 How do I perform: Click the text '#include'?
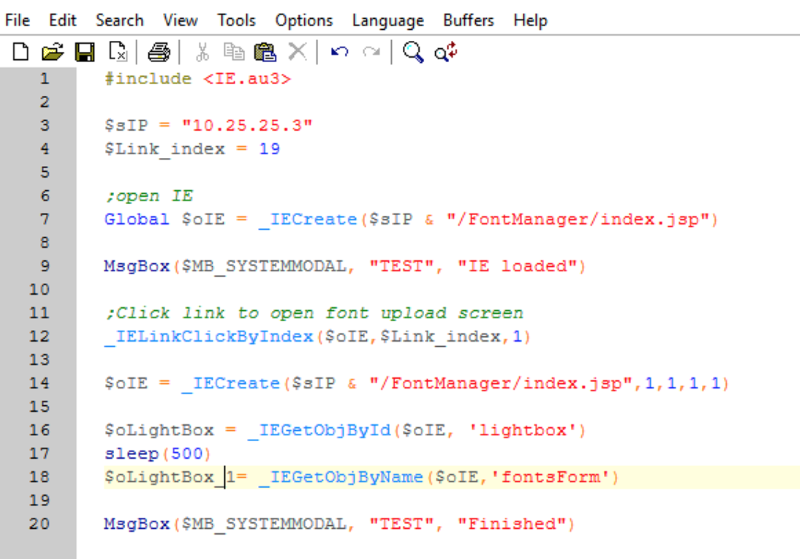pos(148,79)
